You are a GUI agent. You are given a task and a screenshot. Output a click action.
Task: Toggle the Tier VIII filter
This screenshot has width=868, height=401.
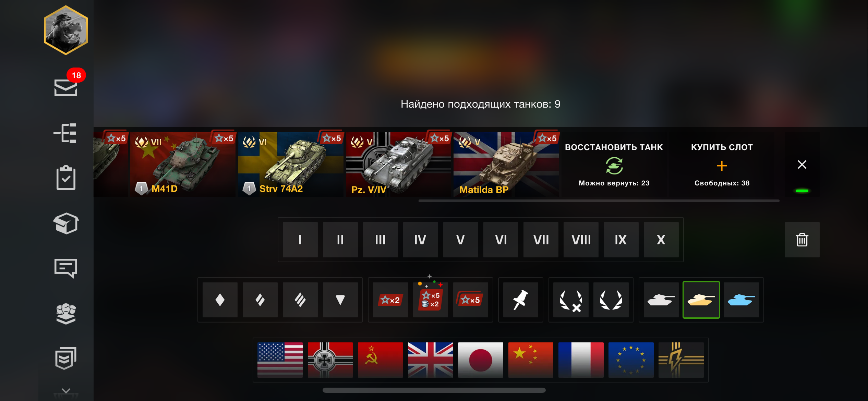click(581, 240)
